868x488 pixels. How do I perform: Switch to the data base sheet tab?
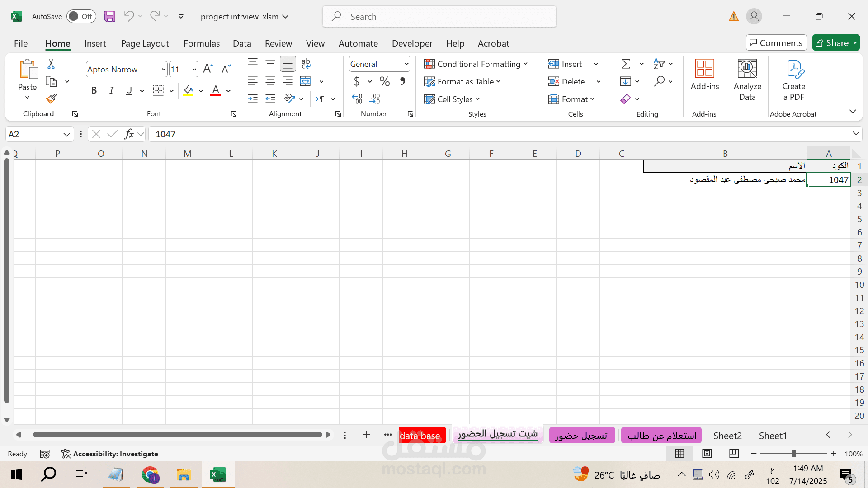420,436
